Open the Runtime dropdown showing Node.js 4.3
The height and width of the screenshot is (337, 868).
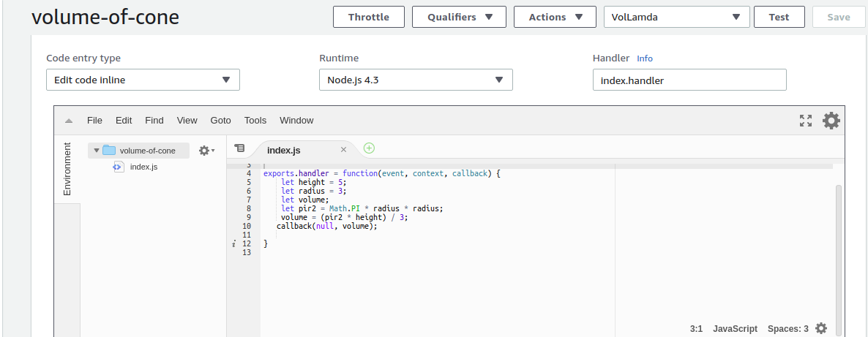416,80
